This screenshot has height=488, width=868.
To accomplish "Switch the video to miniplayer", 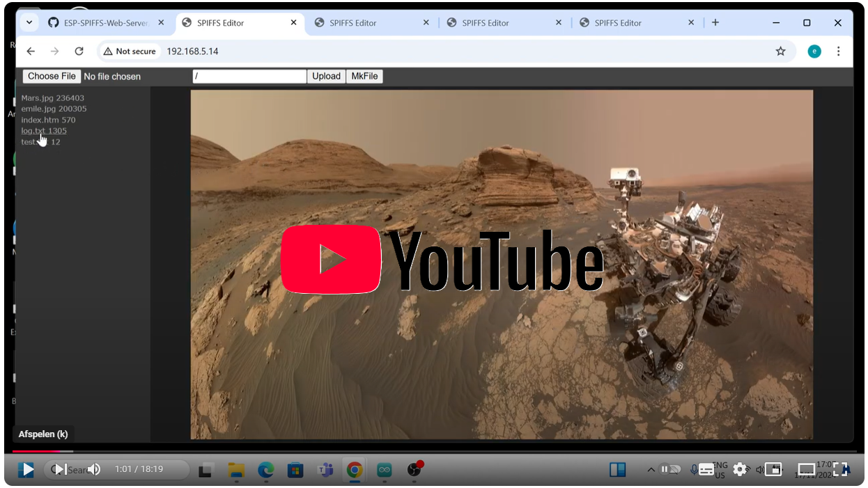I will (773, 470).
